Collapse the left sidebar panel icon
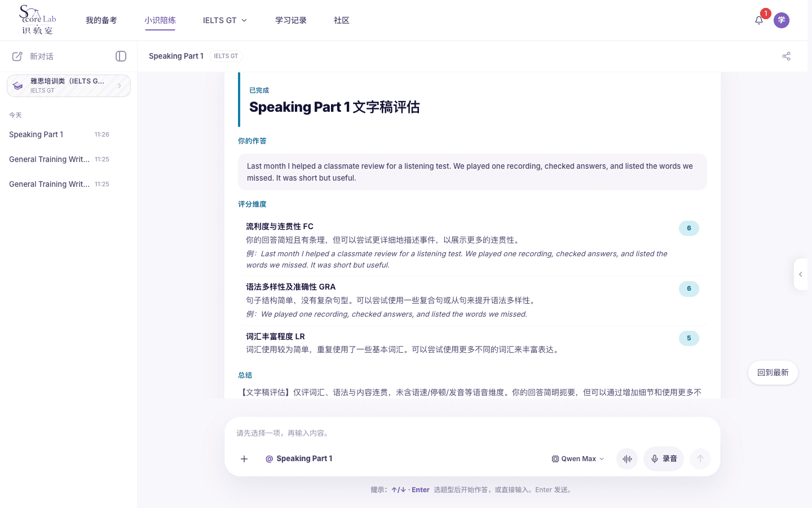This screenshot has height=508, width=812. (121, 56)
